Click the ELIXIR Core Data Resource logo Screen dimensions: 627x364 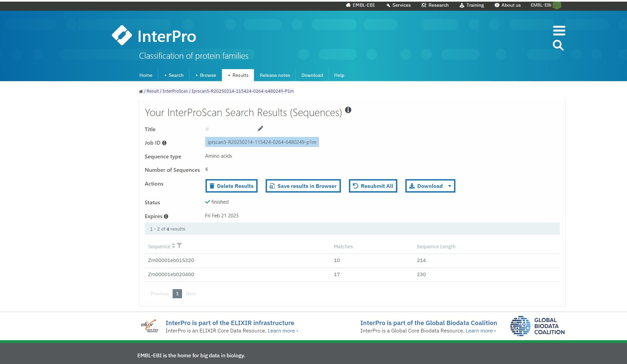[149, 326]
